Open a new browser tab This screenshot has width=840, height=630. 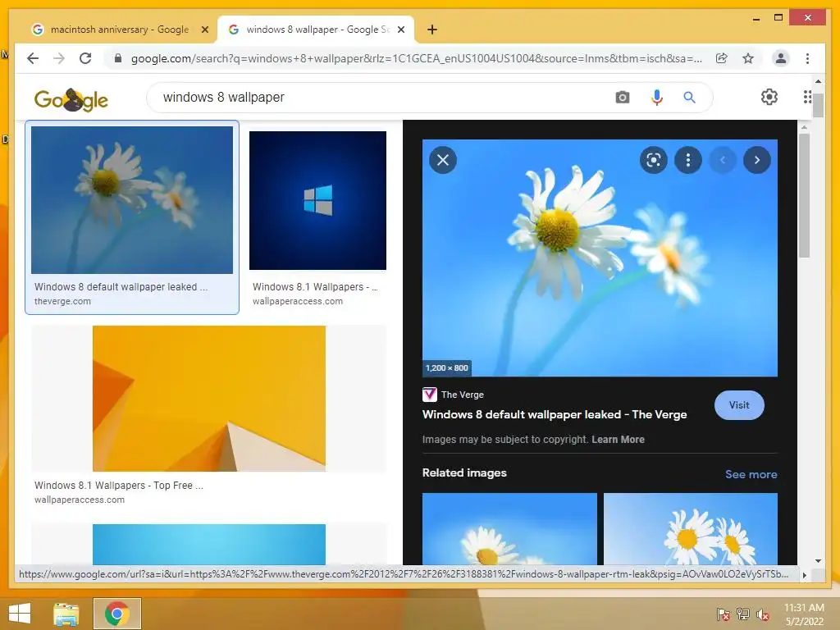(431, 30)
